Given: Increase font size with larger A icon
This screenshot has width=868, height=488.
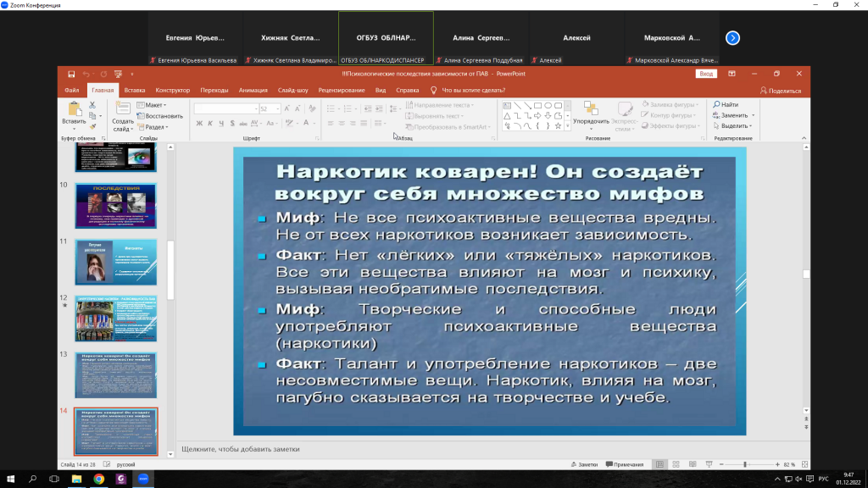Looking at the screenshot, I should (x=287, y=109).
